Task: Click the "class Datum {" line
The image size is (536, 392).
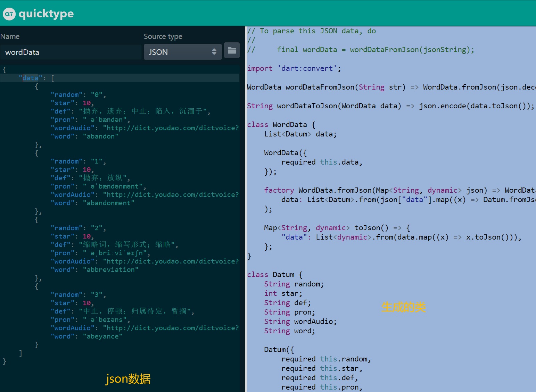Action: (275, 275)
